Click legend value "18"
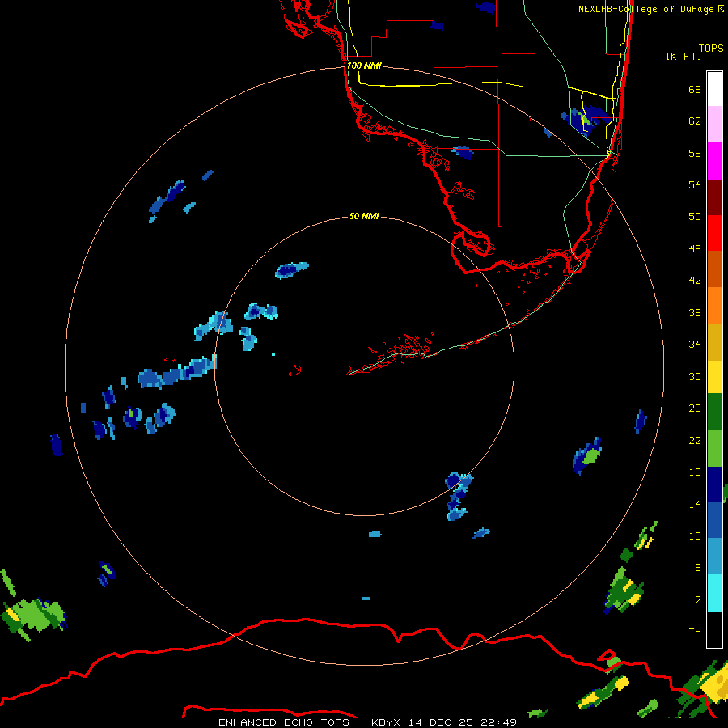The height and width of the screenshot is (728, 728). point(695,472)
